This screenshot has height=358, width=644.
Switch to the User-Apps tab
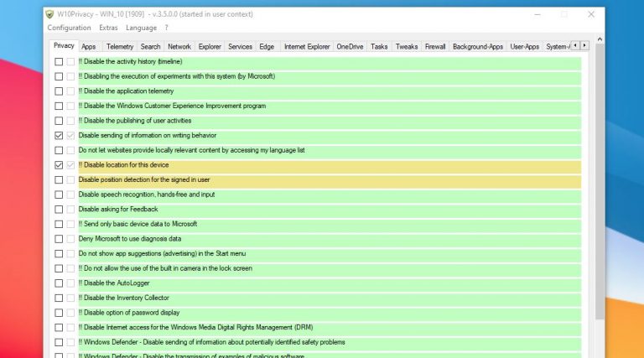click(x=524, y=46)
